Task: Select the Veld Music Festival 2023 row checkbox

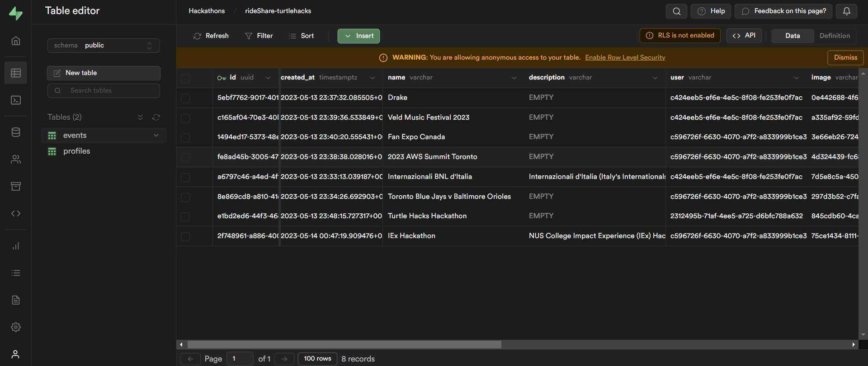Action: pyautogui.click(x=185, y=118)
